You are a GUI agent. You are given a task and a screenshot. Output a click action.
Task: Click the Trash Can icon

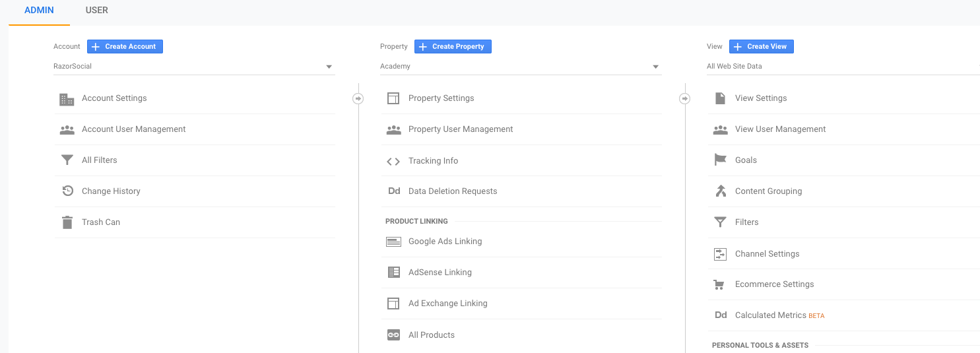pos(67,222)
